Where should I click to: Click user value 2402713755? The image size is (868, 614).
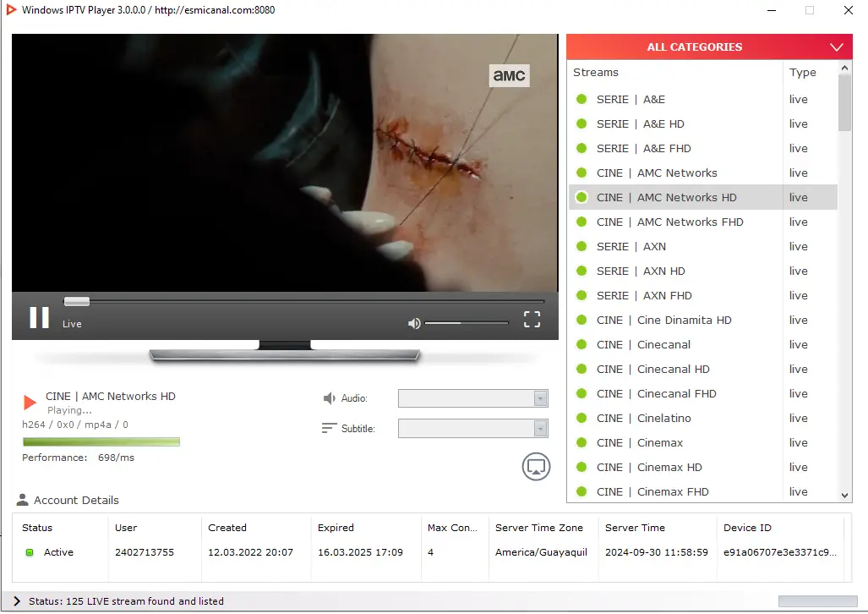pyautogui.click(x=145, y=552)
